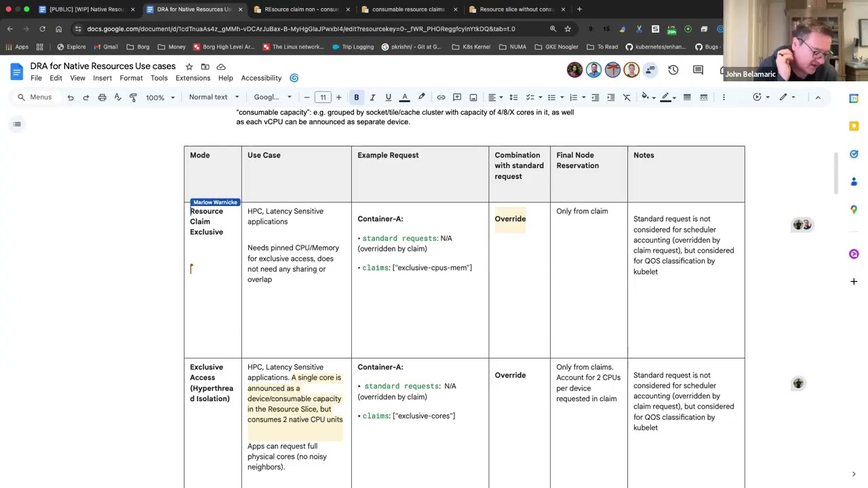Click the browser address bar
The image size is (868, 488).
[x=301, y=29]
